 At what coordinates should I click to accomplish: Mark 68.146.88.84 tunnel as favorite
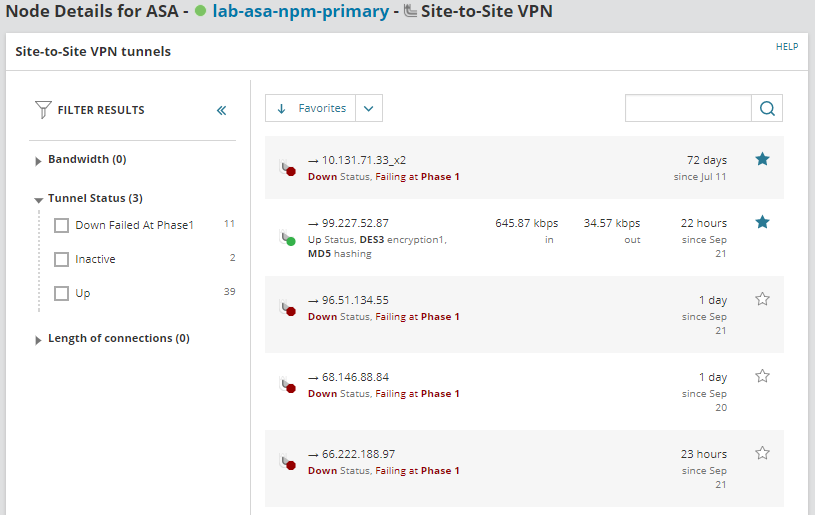tap(762, 376)
